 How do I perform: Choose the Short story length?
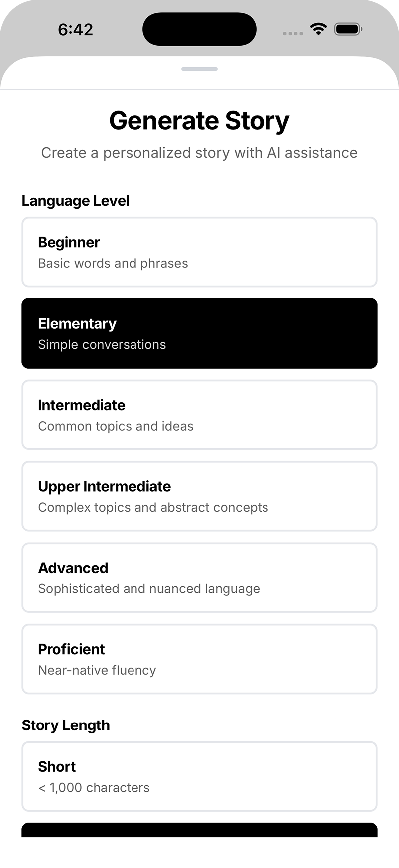[x=199, y=776]
